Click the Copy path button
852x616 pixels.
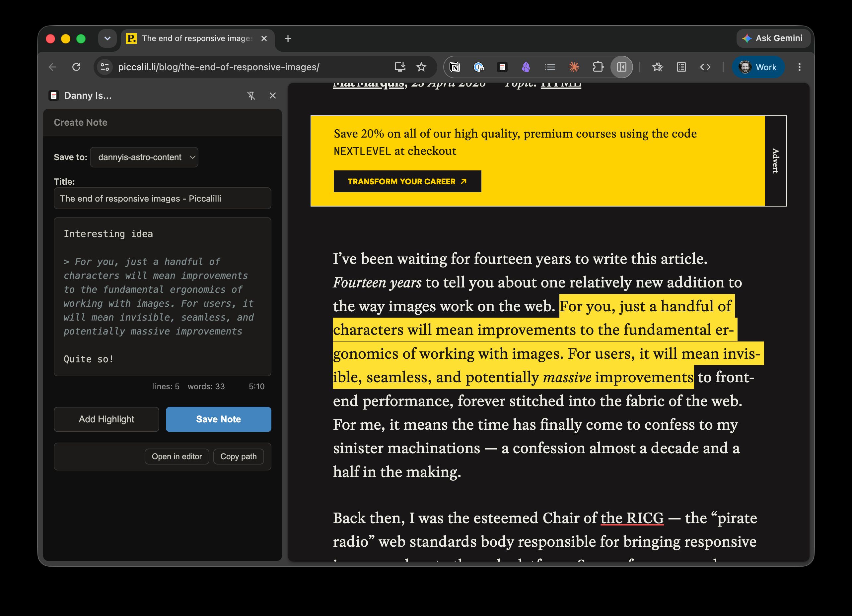point(239,457)
